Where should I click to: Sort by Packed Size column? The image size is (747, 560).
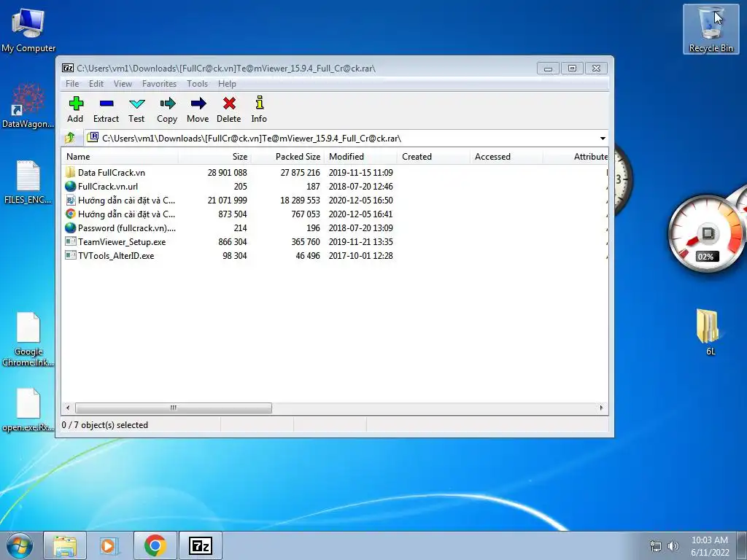point(287,157)
